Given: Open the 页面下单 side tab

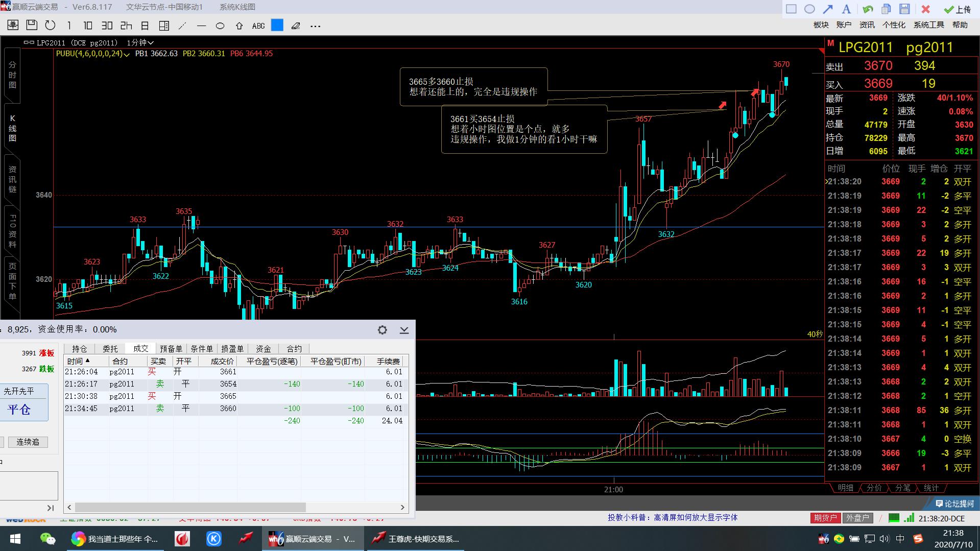Looking at the screenshot, I should click(12, 281).
